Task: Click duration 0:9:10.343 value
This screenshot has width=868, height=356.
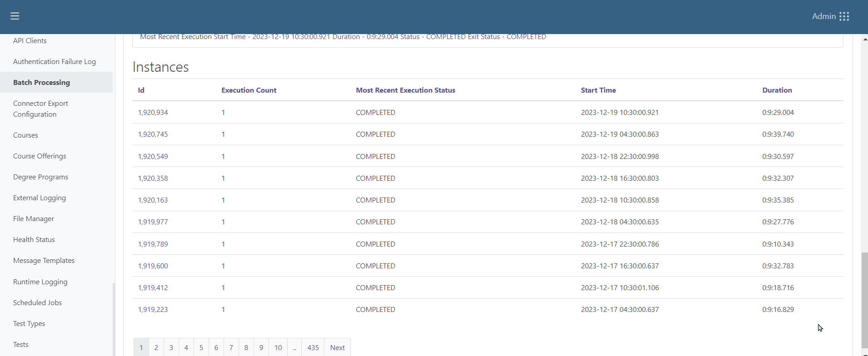Action: (x=778, y=244)
